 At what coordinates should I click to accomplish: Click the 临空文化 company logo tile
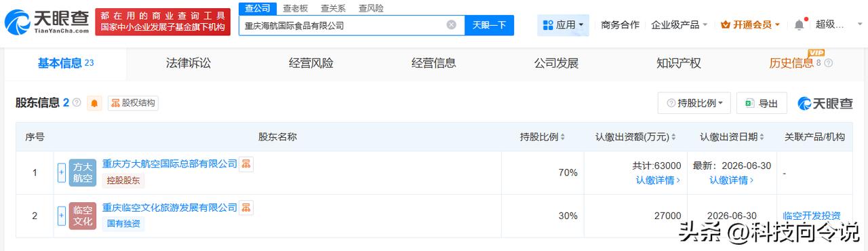(83, 216)
